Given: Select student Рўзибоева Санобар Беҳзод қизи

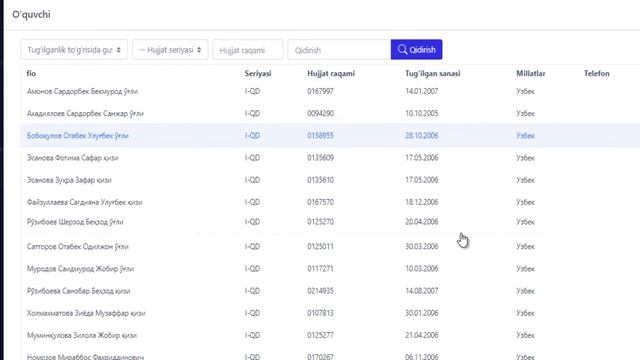Looking at the screenshot, I should [x=78, y=291].
